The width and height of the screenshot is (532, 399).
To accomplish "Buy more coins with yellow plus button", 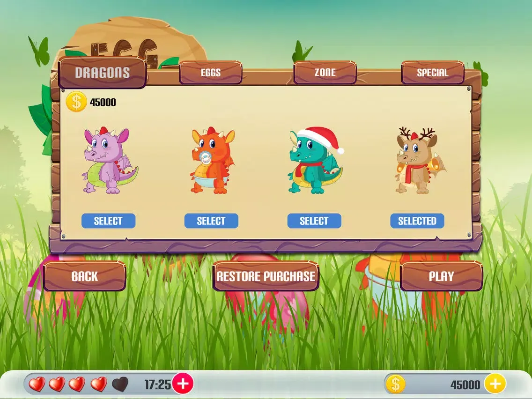I will (x=495, y=384).
